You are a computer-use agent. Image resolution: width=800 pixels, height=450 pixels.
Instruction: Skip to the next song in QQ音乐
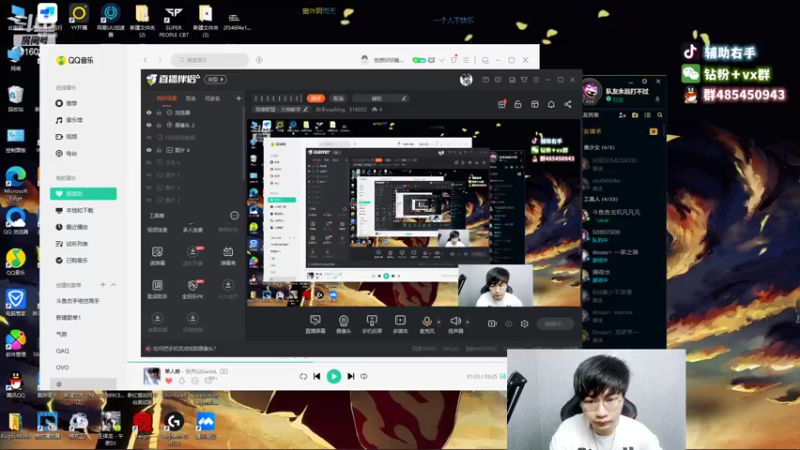(x=351, y=377)
